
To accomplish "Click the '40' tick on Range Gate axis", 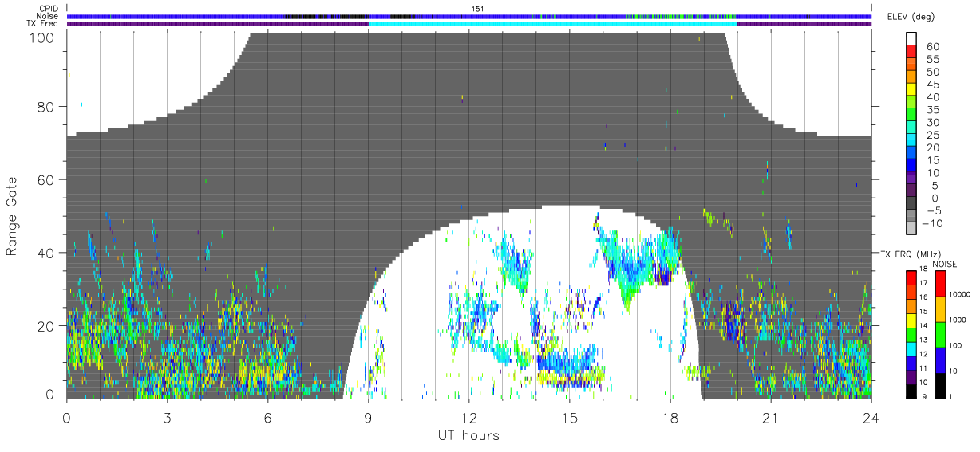I will click(x=47, y=253).
